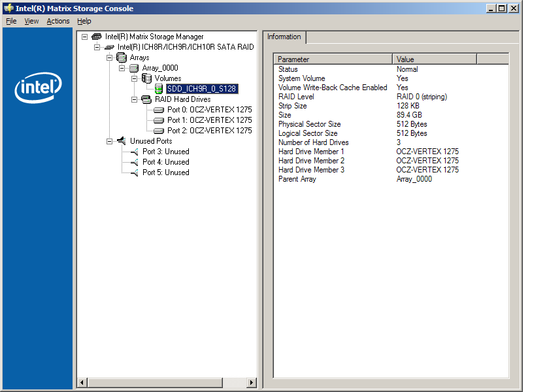Click the Intel Matrix Storage Manager root icon
The width and height of the screenshot is (549, 392).
tap(97, 37)
